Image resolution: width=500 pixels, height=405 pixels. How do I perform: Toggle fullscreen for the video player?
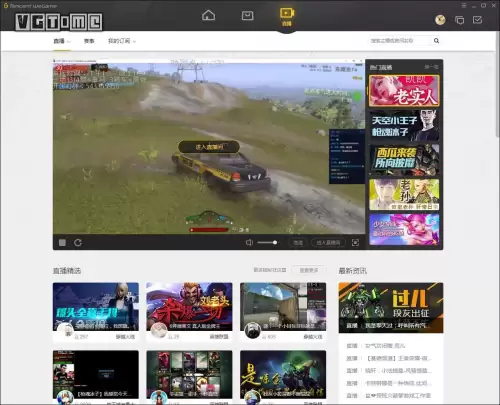[x=355, y=242]
